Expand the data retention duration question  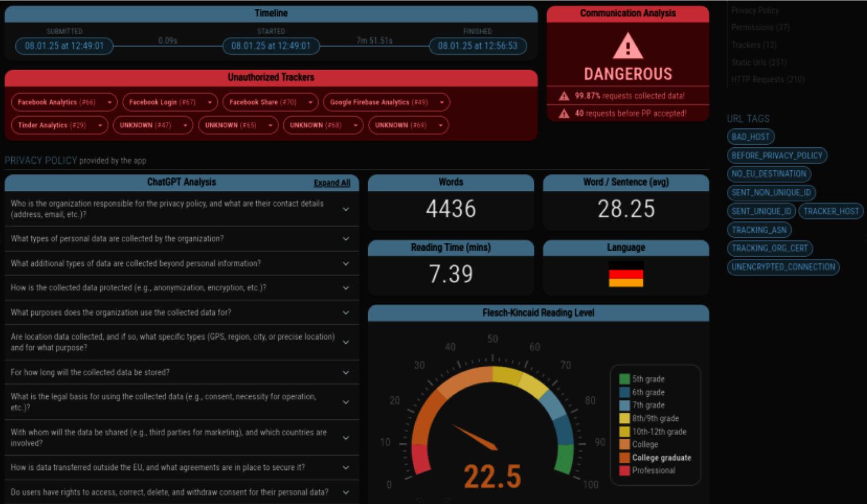346,373
